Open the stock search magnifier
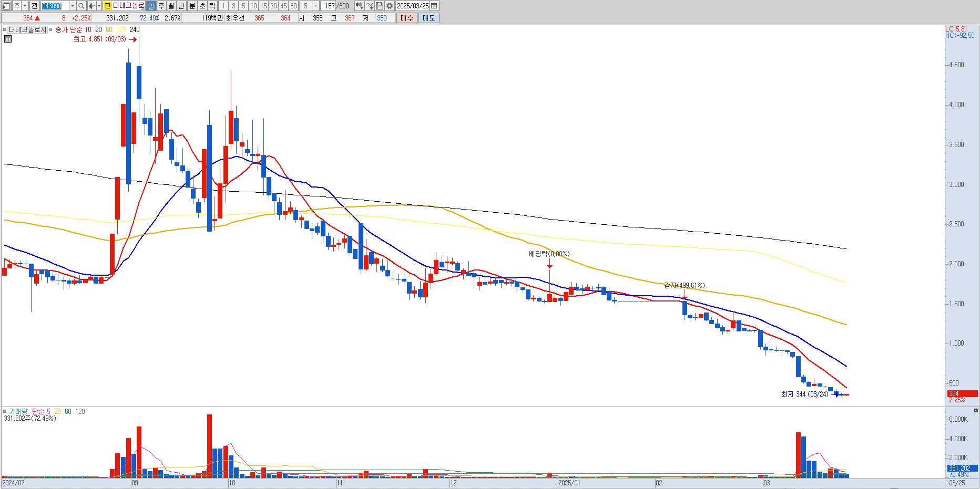The width and height of the screenshot is (980, 489). click(x=81, y=6)
